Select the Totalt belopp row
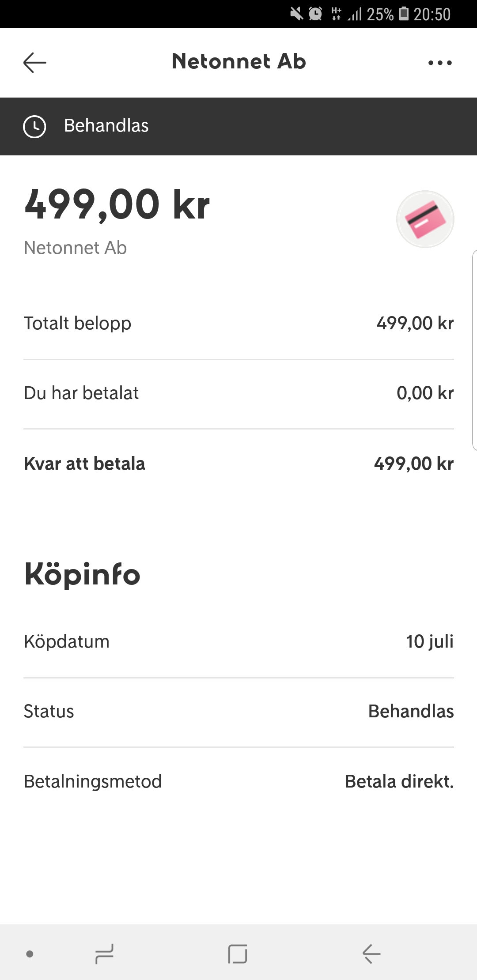This screenshot has width=477, height=980. point(238,323)
